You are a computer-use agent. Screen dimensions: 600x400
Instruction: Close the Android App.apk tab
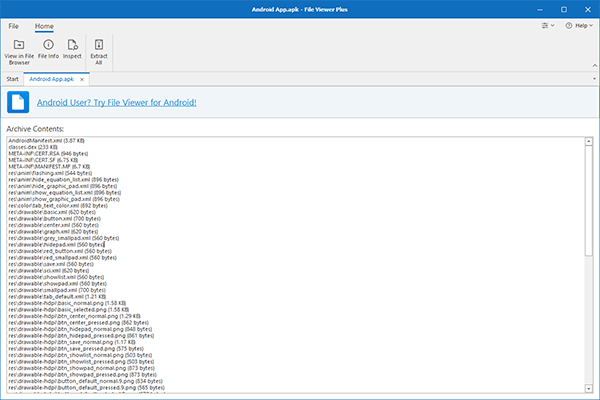pos(82,80)
